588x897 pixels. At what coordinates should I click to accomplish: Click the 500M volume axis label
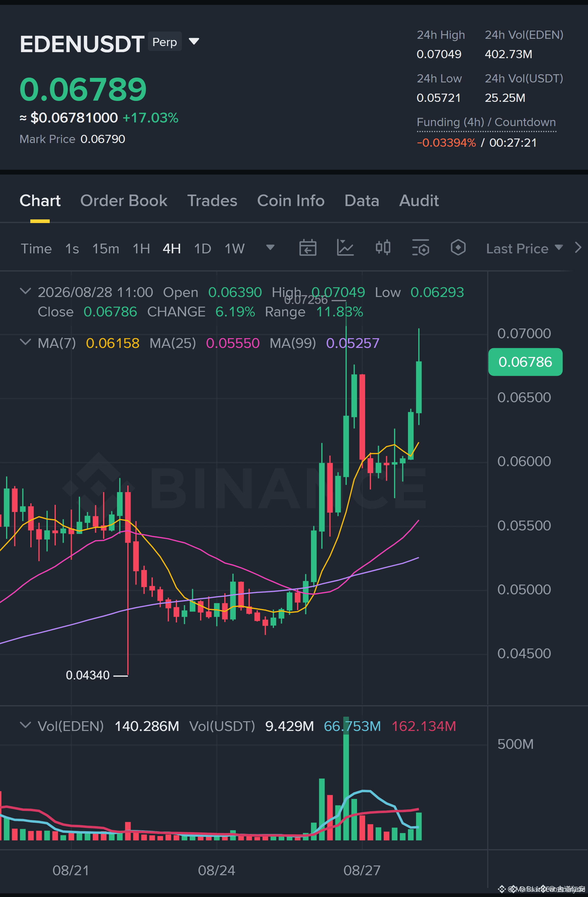click(x=515, y=744)
